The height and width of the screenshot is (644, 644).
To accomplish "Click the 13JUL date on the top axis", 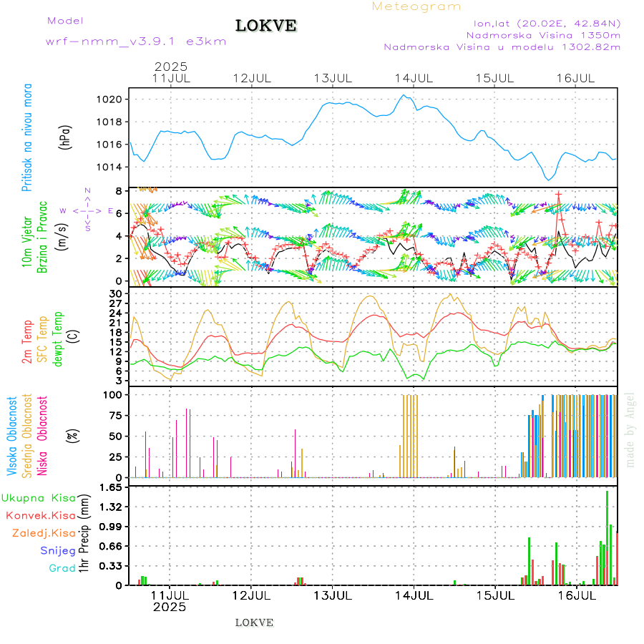I will (333, 78).
